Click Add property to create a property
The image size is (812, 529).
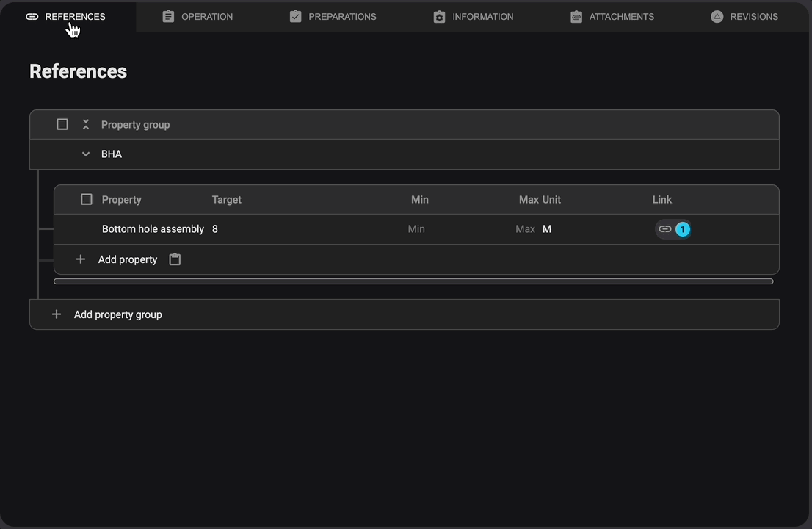[x=127, y=259]
